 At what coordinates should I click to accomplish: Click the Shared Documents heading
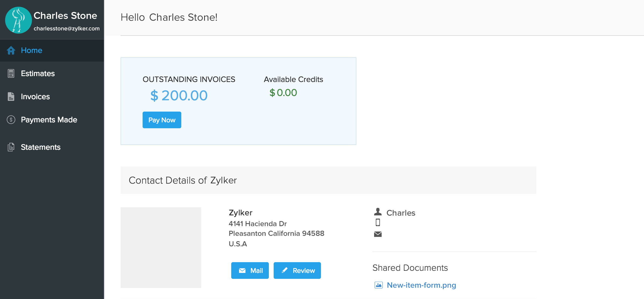point(410,268)
